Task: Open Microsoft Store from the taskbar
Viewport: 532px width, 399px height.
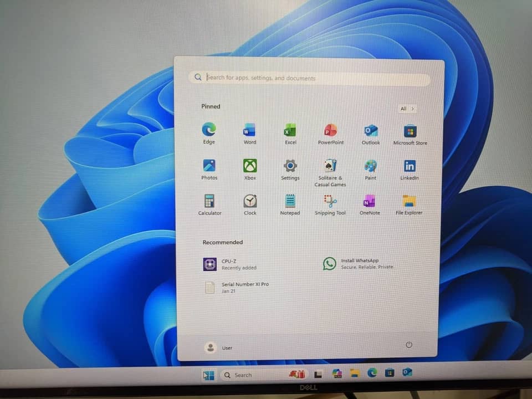Action: (x=390, y=372)
